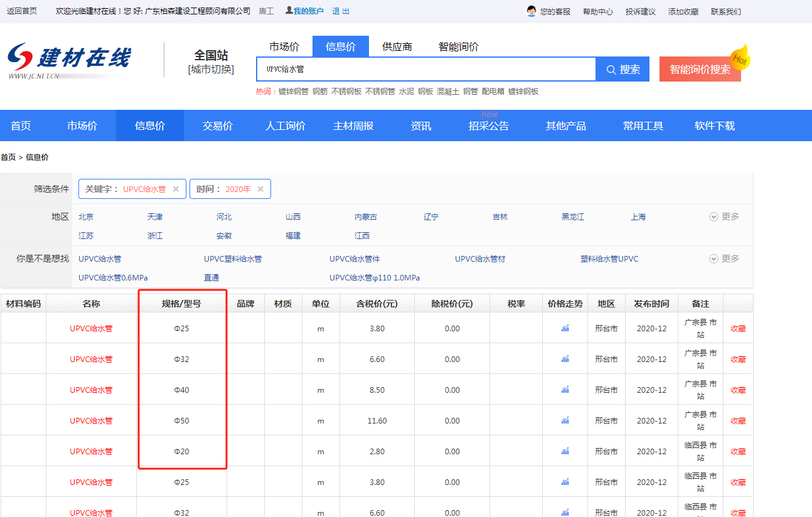Switch to 智能询价 search tab
The width and height of the screenshot is (812, 517).
pos(459,47)
